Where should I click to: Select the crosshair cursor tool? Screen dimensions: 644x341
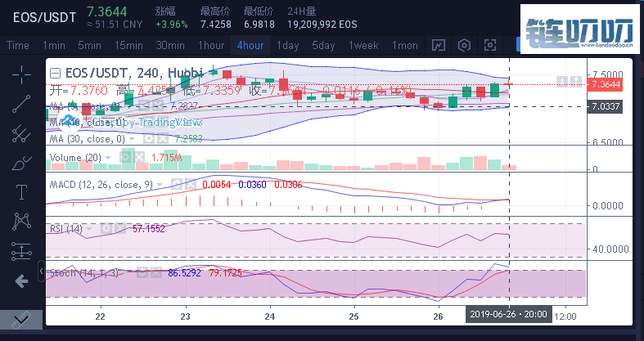(x=21, y=74)
